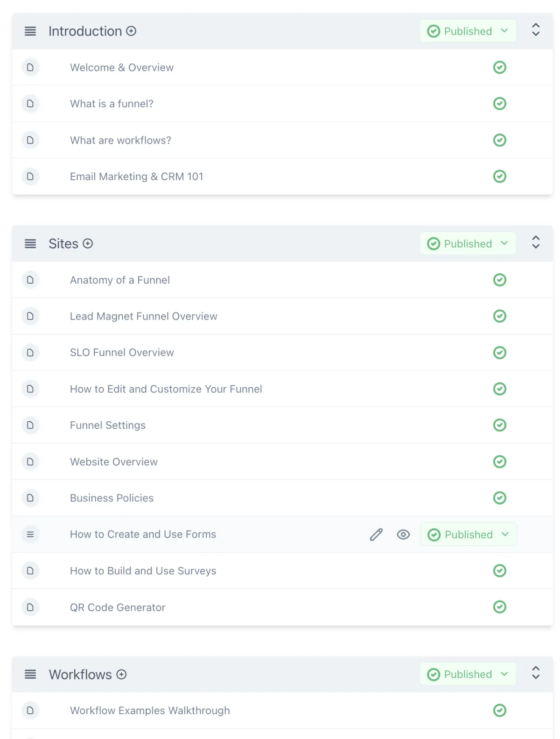Edit the How to Create and Use Forms lesson
The height and width of the screenshot is (739, 560).
[376, 535]
